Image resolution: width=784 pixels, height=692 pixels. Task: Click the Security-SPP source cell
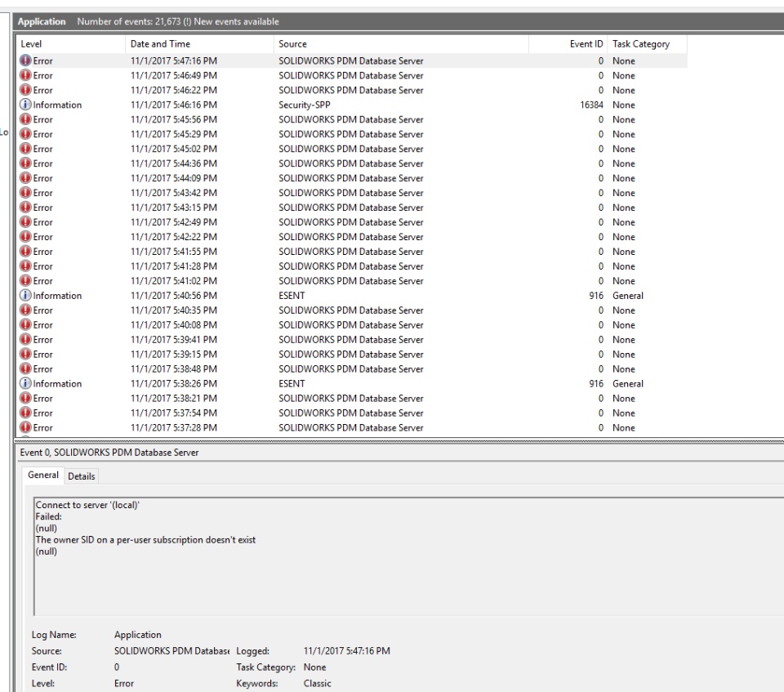pyautogui.click(x=305, y=105)
